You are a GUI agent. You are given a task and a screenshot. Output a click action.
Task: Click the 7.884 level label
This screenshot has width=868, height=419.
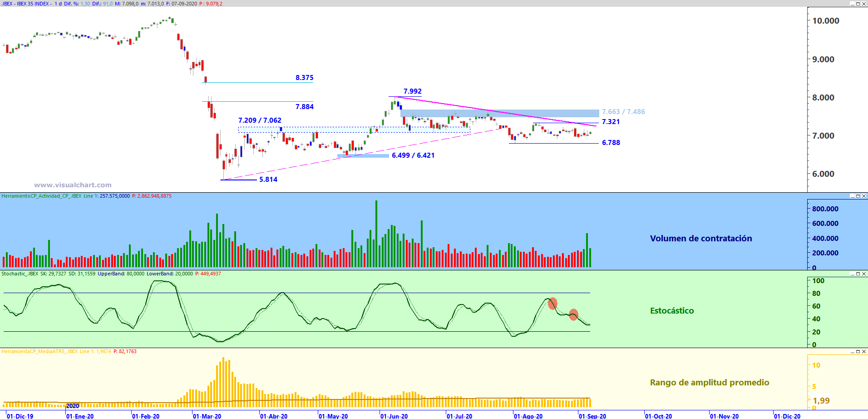[x=305, y=107]
